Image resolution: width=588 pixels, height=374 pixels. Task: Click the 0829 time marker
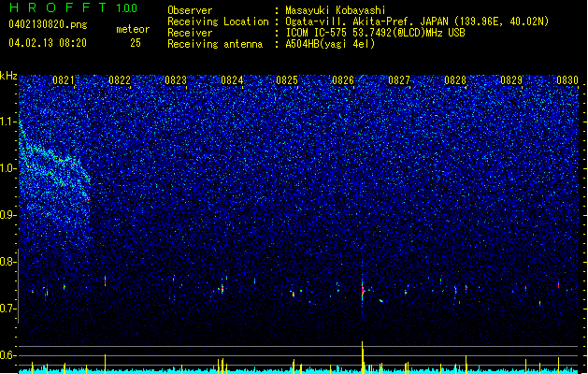click(511, 80)
